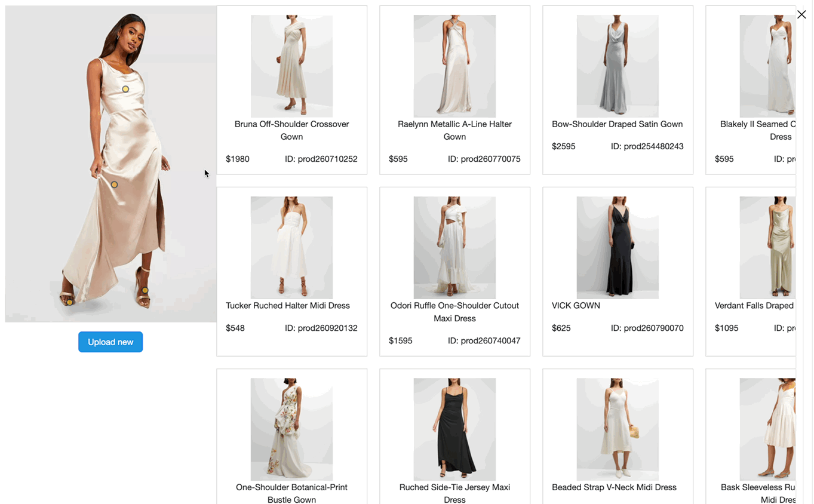Click the Bruna Off-Shoulder Crossover Gown title
The width and height of the screenshot is (814, 504).
[x=291, y=130]
